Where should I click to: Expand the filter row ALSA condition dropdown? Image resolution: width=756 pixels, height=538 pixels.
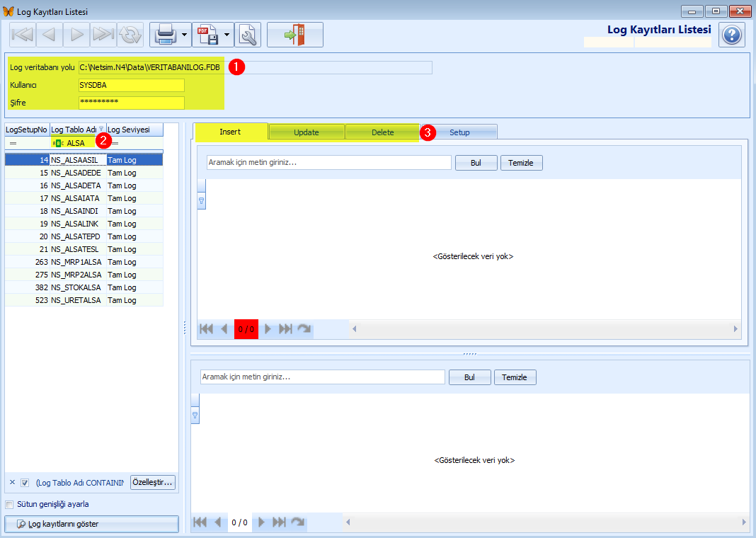coord(57,142)
